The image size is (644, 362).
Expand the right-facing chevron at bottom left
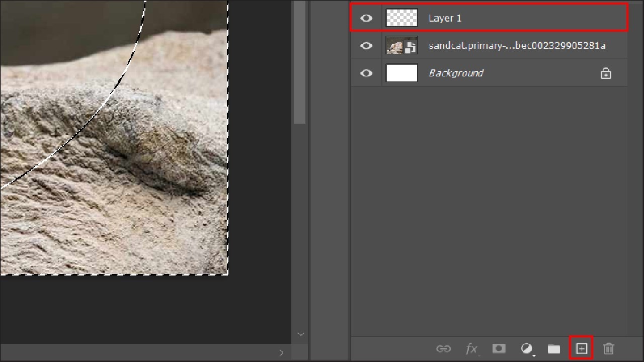[282, 352]
